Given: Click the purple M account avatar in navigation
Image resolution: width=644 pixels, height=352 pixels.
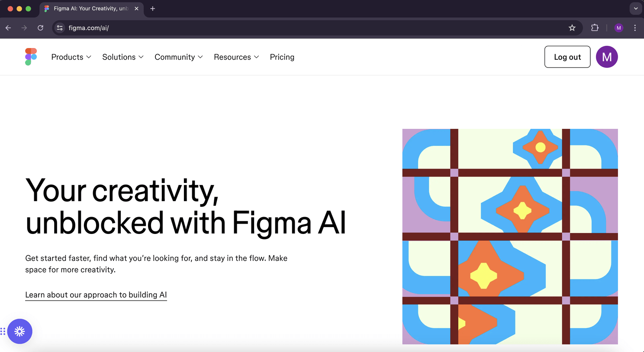Looking at the screenshot, I should (x=607, y=57).
